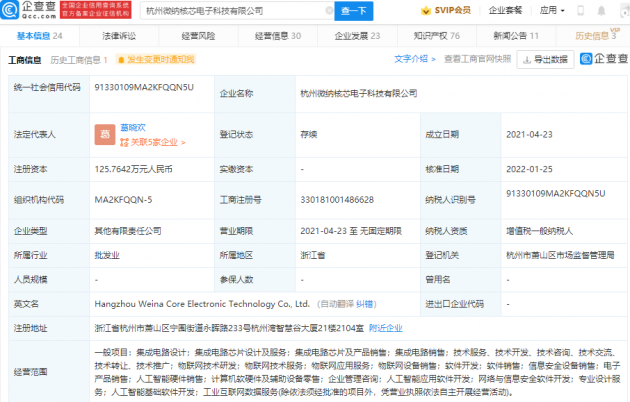Viewport: 630px width, 402px height.
Task: Open the mobile phone icon
Action: click(x=580, y=11)
